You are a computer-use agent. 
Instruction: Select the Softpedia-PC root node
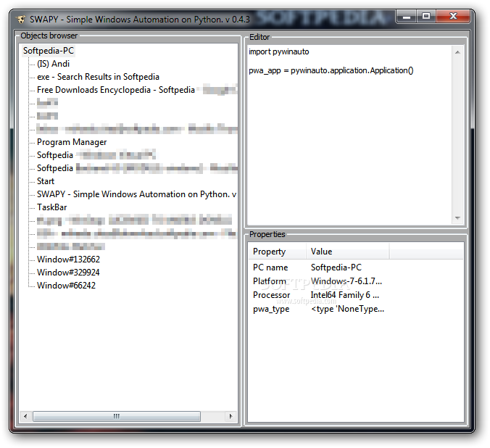(x=49, y=51)
